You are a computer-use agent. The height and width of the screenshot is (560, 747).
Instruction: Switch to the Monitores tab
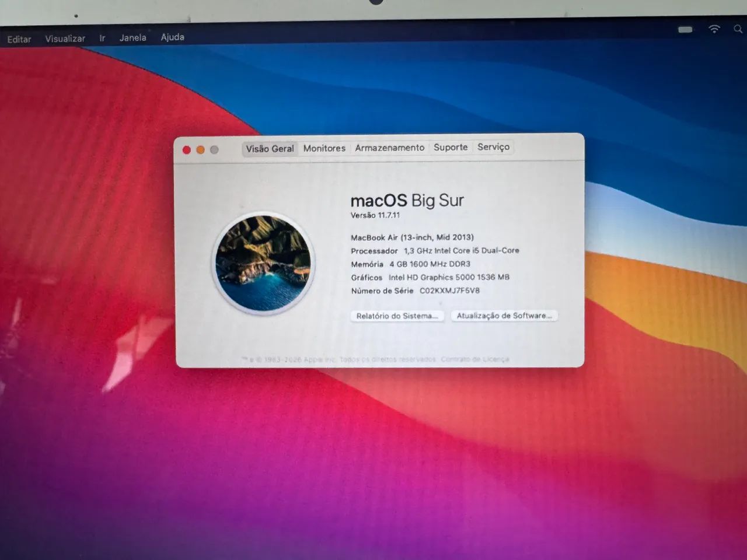click(x=324, y=148)
